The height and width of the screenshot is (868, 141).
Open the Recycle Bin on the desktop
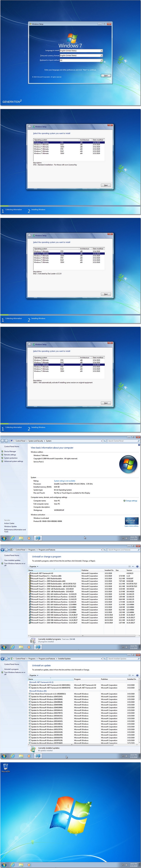(x=5, y=768)
